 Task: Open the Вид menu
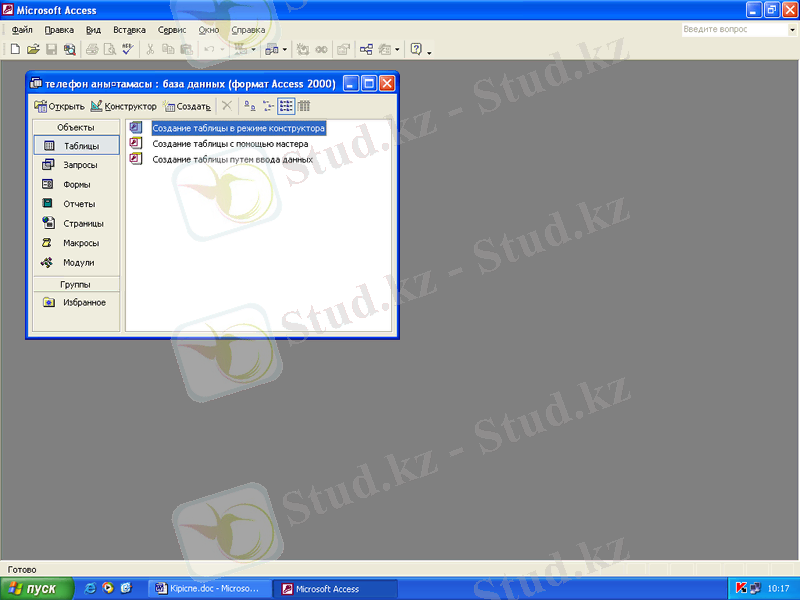[93, 30]
